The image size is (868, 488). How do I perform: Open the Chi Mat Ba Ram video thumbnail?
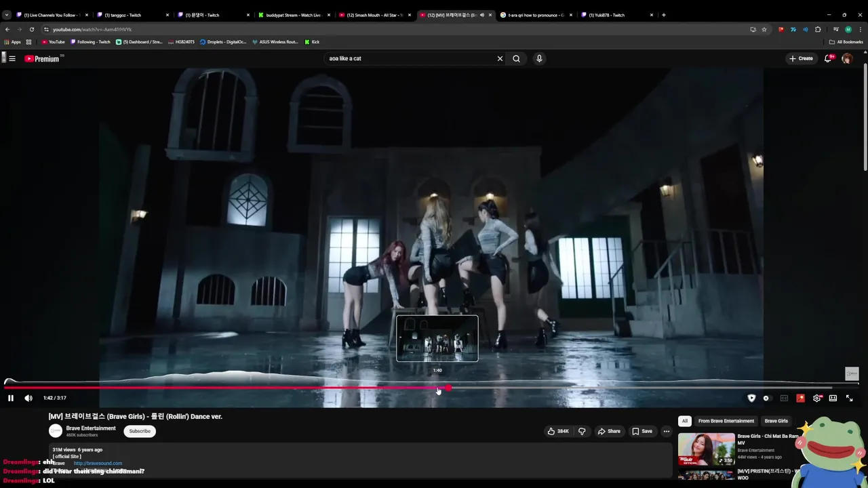click(x=707, y=449)
